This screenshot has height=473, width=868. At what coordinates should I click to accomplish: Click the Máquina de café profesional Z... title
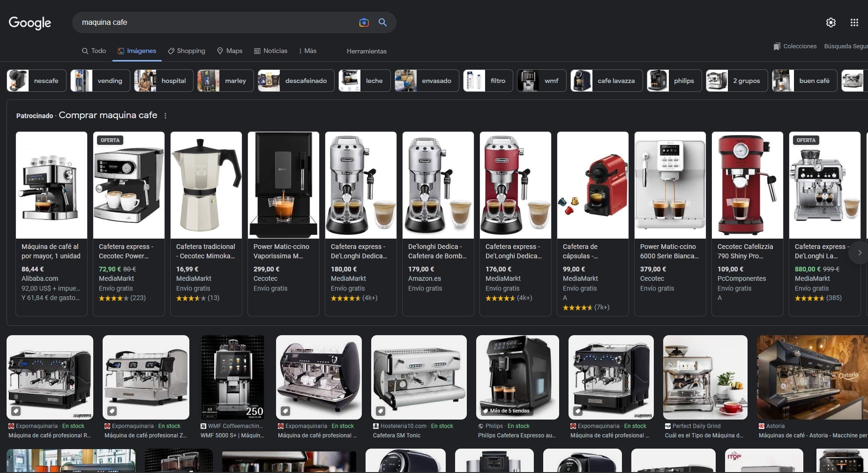click(x=146, y=435)
